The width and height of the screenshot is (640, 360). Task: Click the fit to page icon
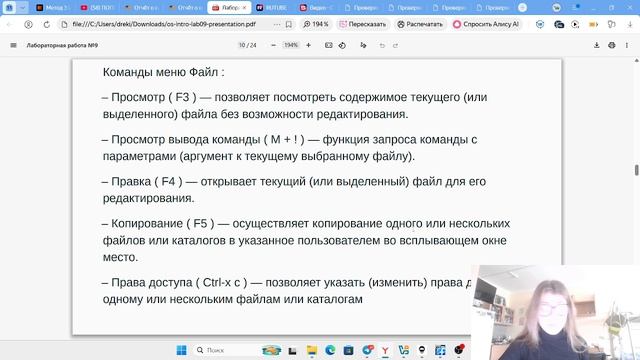(329, 45)
